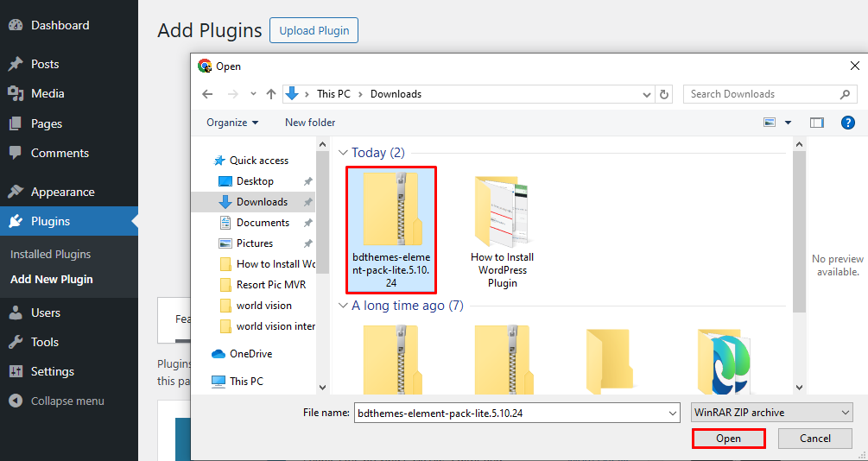This screenshot has height=461, width=868.
Task: Select Desktop in the navigation pane
Action: coord(255,181)
